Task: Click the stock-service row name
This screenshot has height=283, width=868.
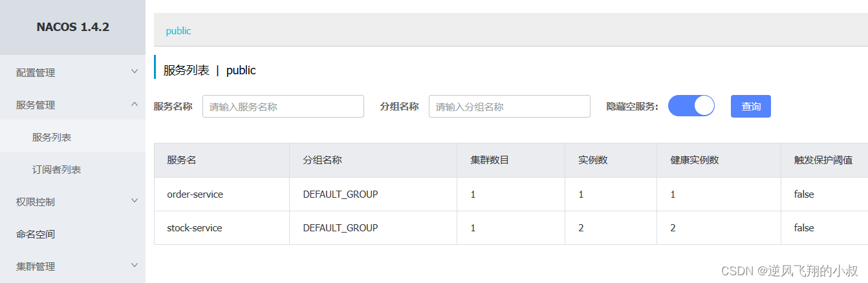Action: [x=194, y=227]
